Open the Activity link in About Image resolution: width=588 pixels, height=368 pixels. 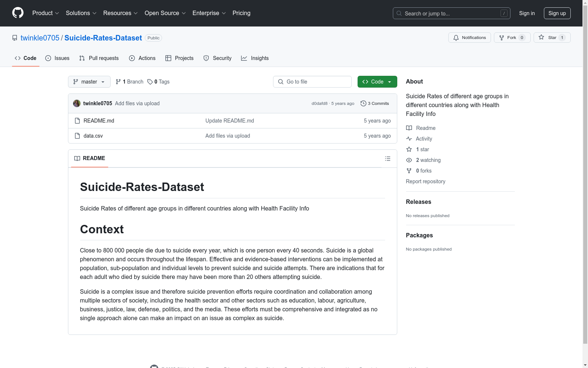click(419, 139)
